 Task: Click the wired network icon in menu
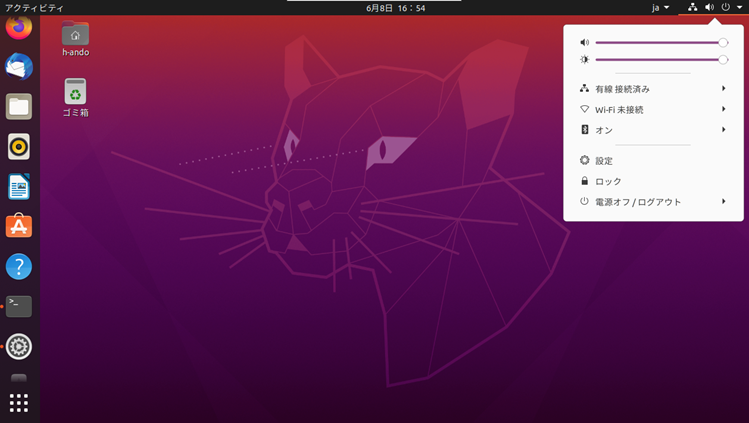pos(584,88)
